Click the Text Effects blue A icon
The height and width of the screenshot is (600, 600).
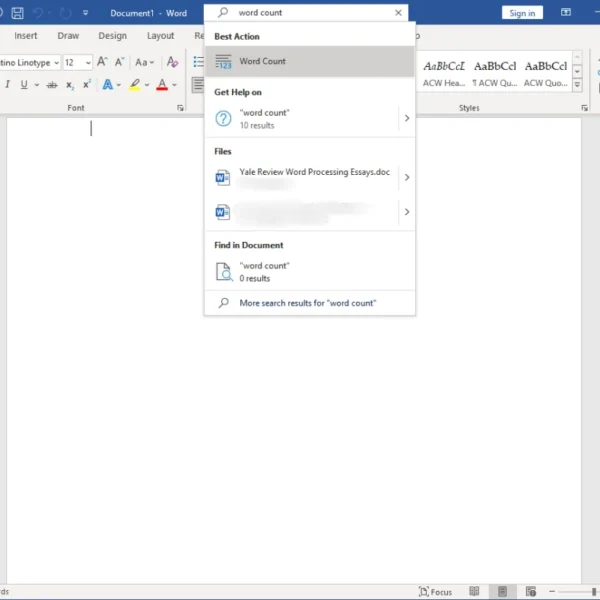(x=108, y=84)
